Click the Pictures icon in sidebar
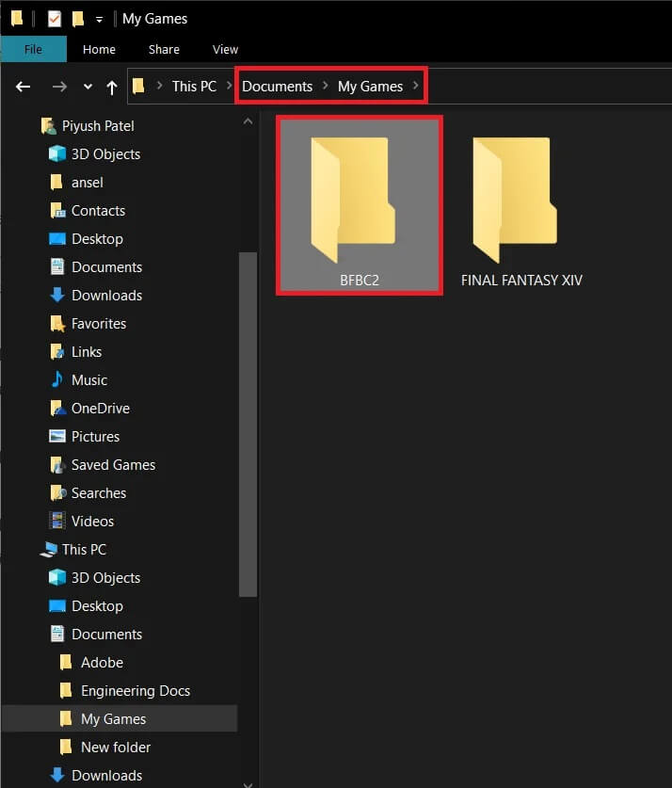The height and width of the screenshot is (788, 672). pyautogui.click(x=57, y=436)
